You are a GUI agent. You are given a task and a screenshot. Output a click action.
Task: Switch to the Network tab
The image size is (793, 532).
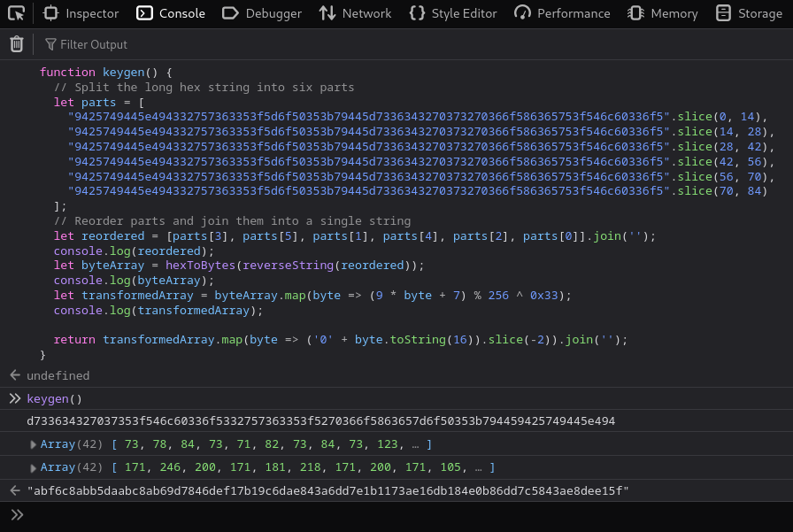(355, 13)
